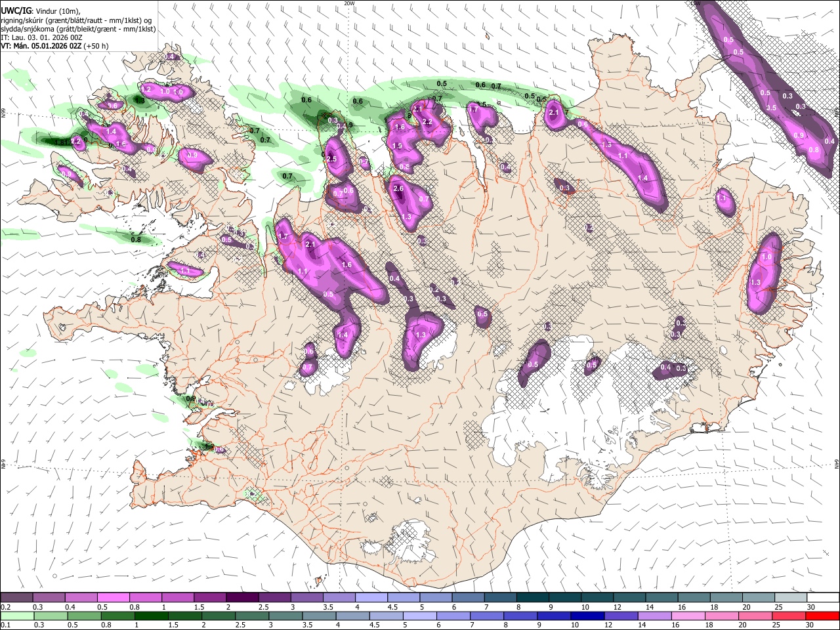Pick the pale green 0.1 rain legend swatch

16,616
